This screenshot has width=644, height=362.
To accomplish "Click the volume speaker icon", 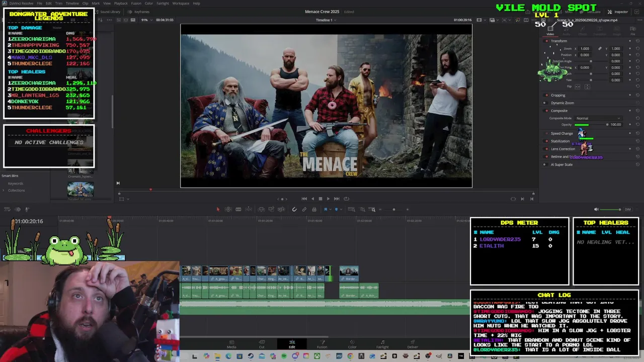I will [x=596, y=209].
